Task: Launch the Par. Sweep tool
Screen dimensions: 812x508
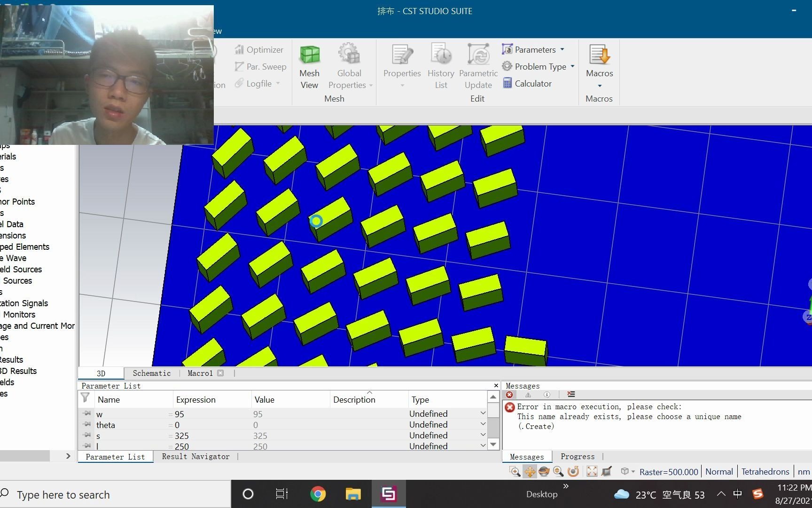Action: click(x=260, y=67)
